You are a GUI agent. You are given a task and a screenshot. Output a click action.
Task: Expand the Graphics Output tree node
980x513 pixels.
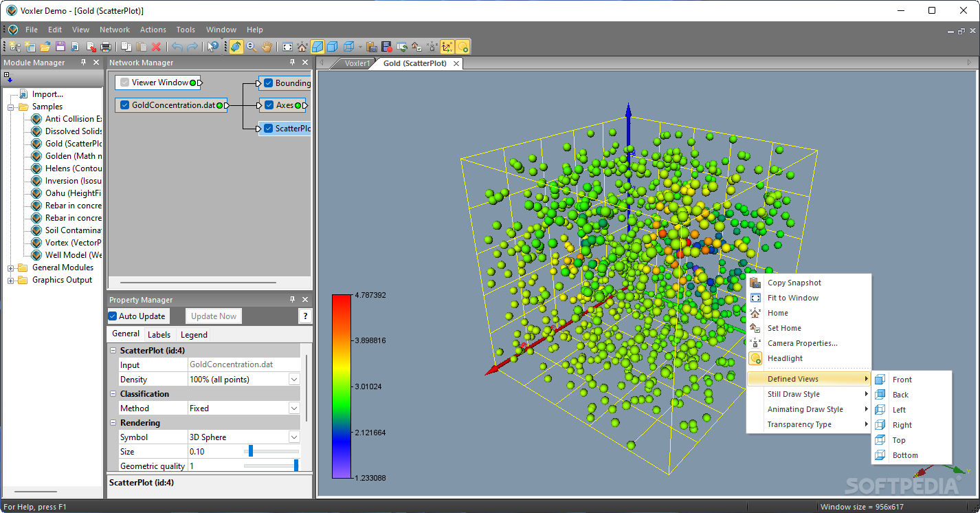11,281
